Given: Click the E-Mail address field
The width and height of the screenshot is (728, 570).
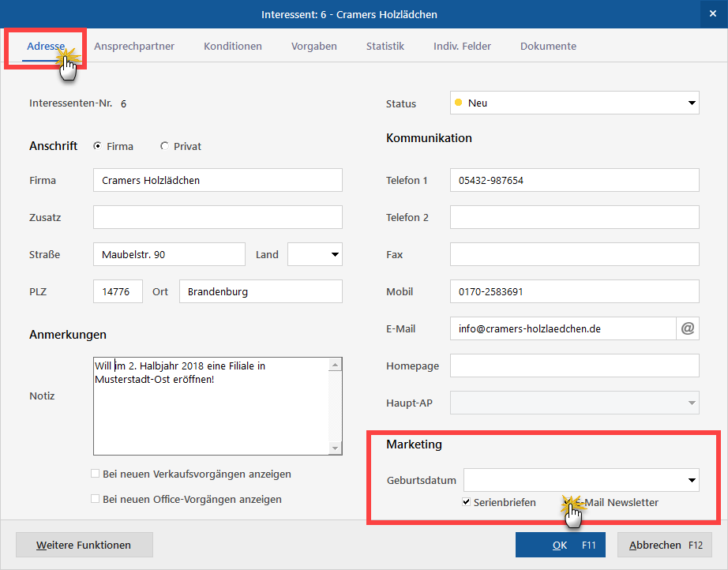Looking at the screenshot, I should [563, 328].
